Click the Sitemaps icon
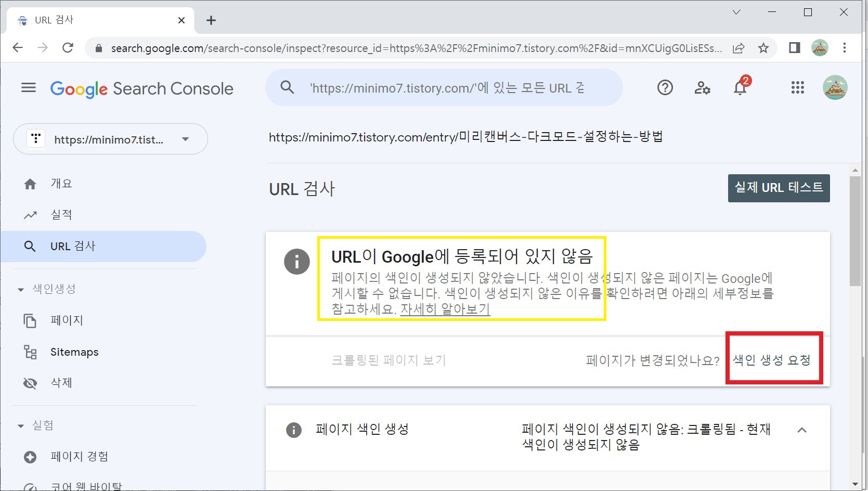868x491 pixels. tap(30, 352)
